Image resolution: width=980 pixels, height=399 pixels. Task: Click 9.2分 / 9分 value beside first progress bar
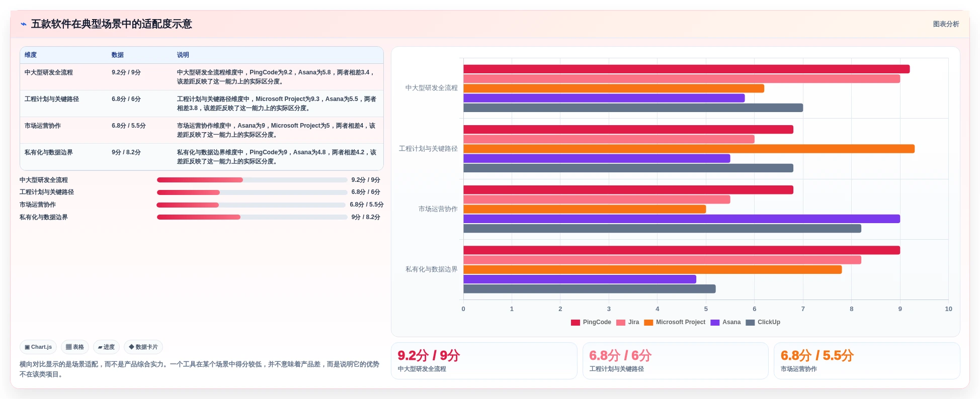pyautogui.click(x=366, y=180)
